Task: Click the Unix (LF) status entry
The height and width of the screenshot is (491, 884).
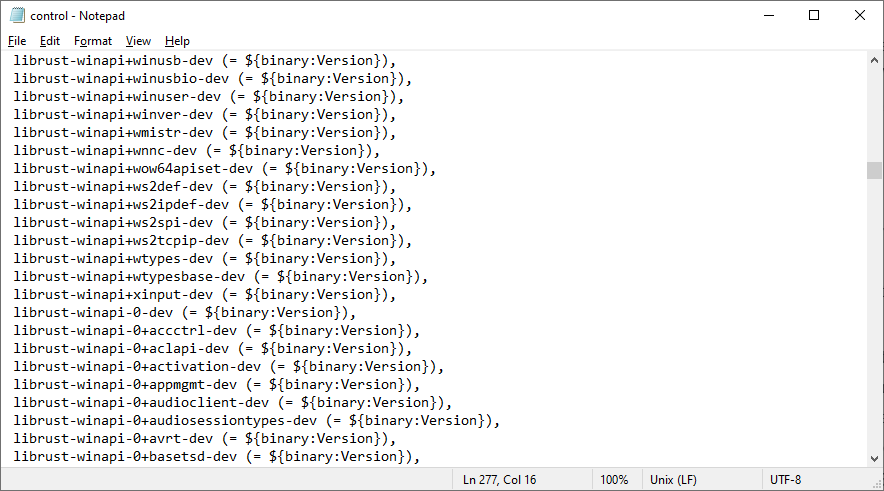Action: pos(673,480)
